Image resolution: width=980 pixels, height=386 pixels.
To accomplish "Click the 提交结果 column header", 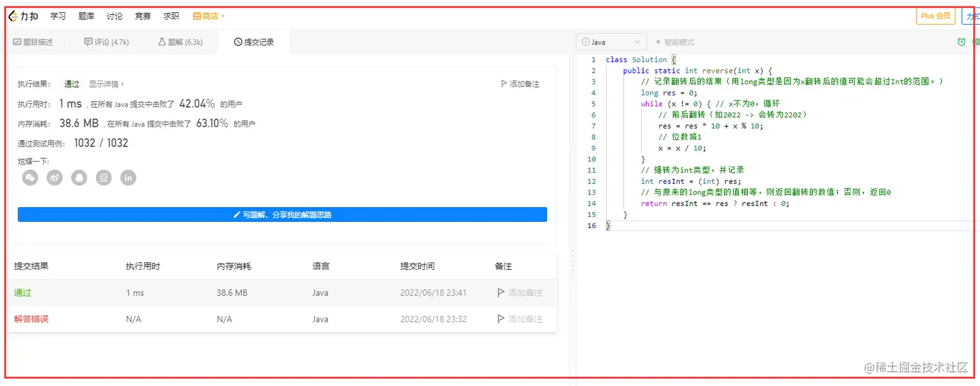I will coord(31,266).
